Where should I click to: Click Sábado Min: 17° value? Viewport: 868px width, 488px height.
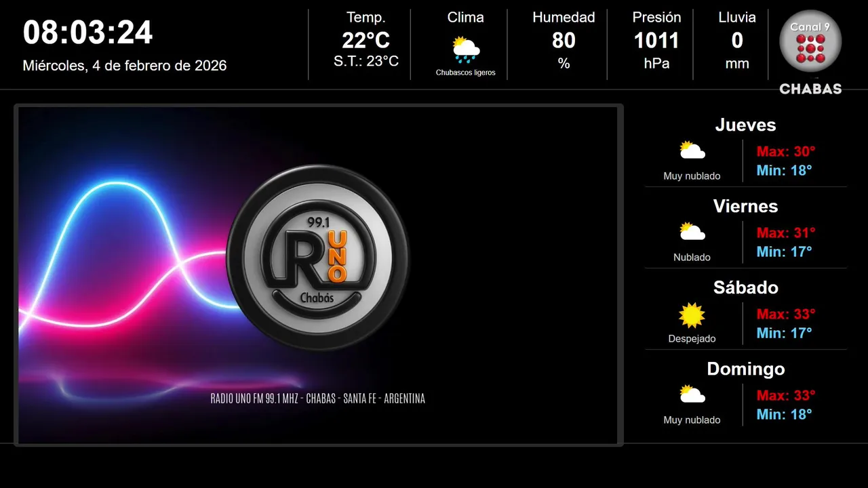coord(785,333)
